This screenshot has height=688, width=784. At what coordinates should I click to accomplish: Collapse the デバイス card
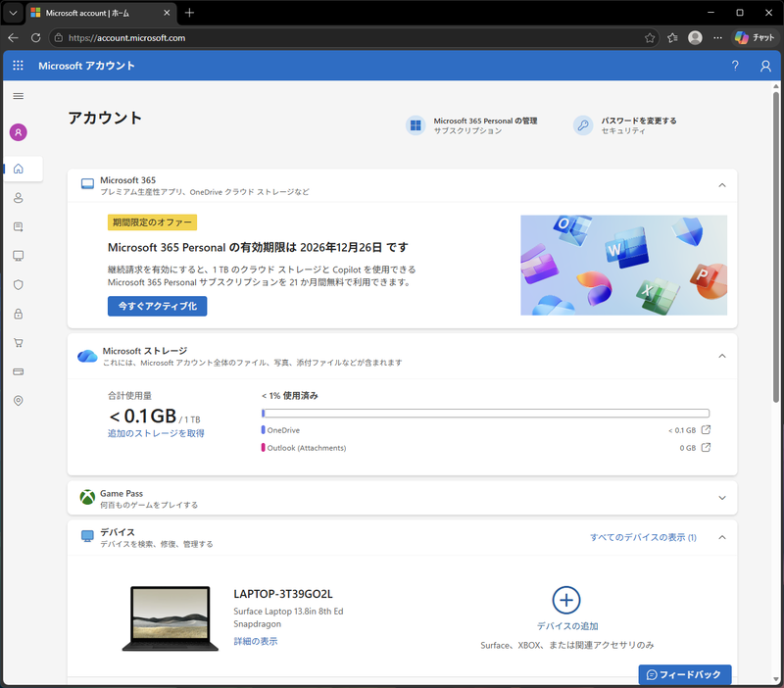[722, 537]
